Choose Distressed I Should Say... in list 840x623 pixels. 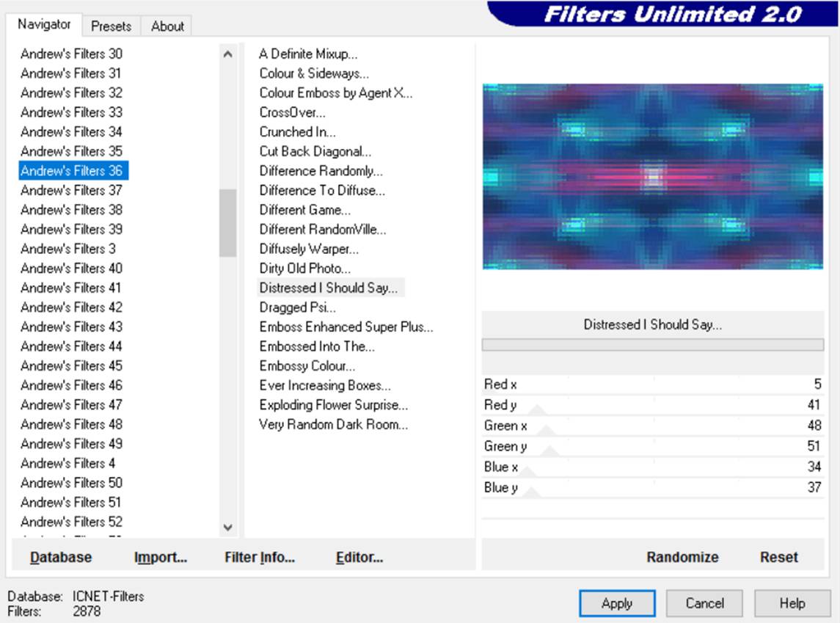(330, 288)
